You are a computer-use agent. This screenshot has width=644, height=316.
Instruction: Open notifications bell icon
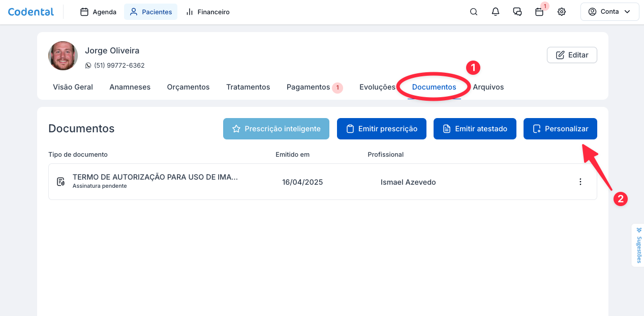(496, 12)
